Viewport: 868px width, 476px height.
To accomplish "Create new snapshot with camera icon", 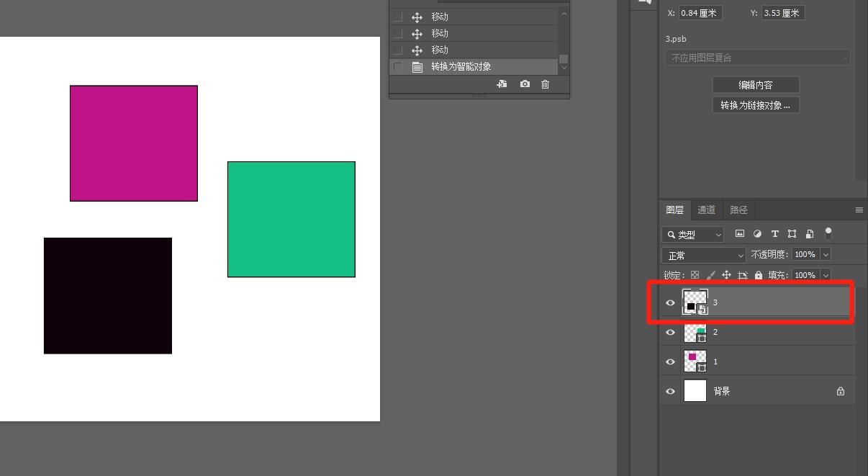I will [x=525, y=84].
